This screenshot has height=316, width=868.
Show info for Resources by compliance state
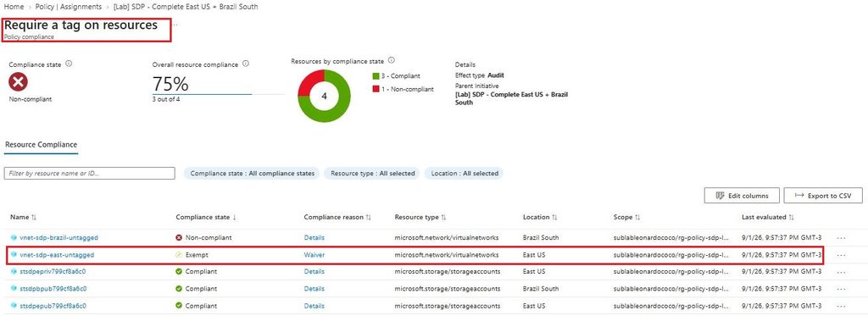[391, 60]
